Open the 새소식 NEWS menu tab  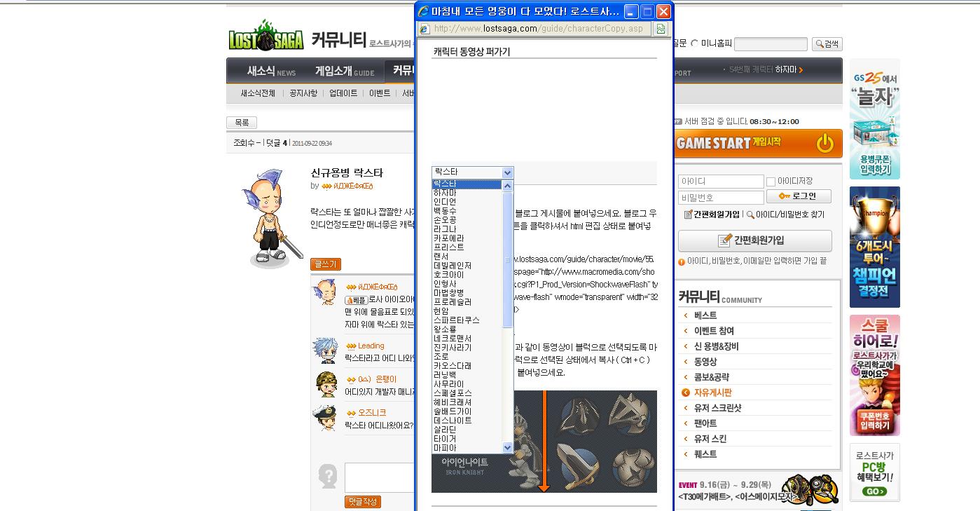click(271, 71)
